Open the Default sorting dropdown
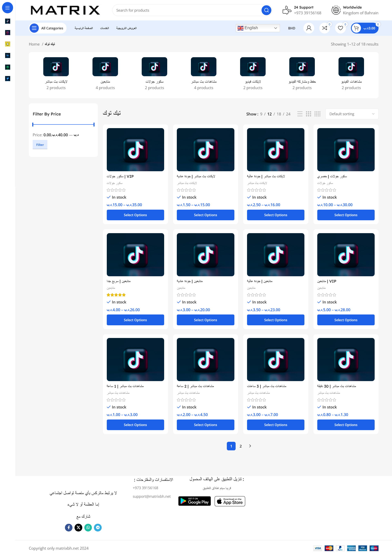Screen dimensions: 392x556 (352, 114)
